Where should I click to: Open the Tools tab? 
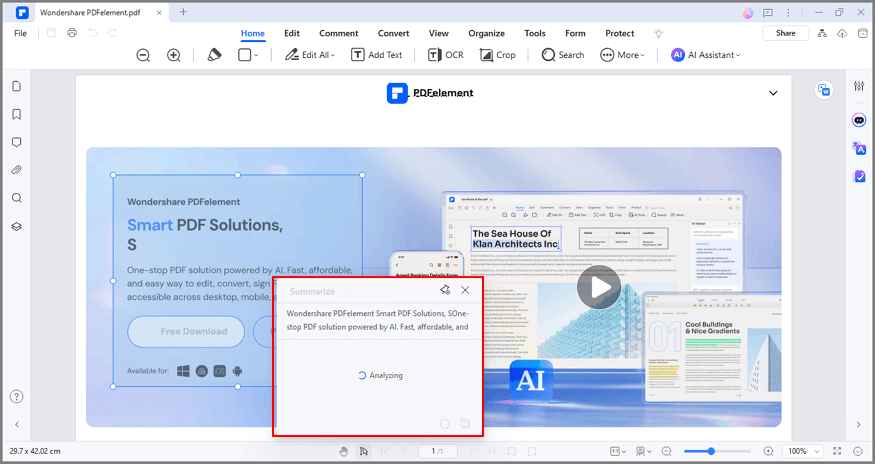pos(535,33)
